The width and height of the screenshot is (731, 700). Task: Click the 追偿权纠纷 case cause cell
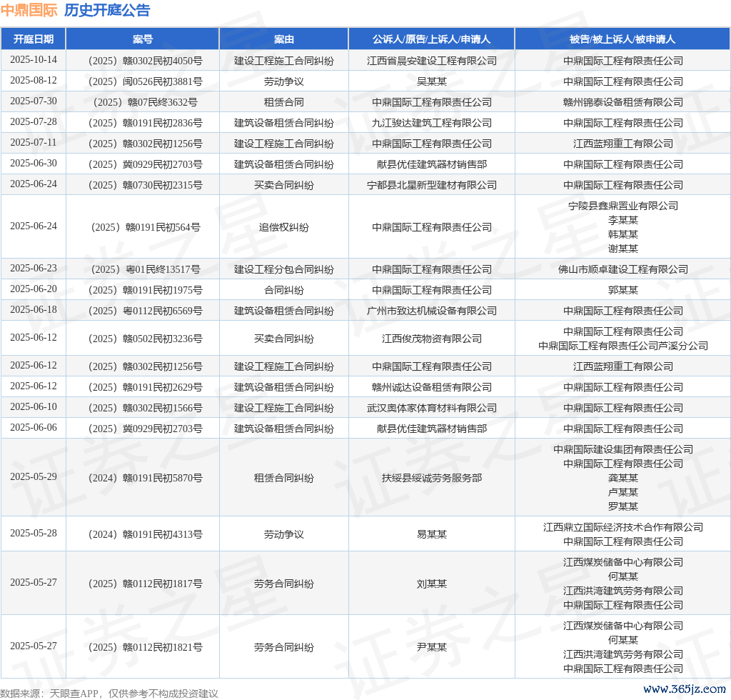[x=283, y=227]
